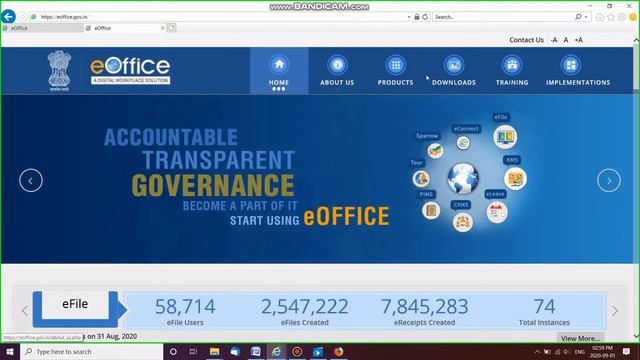Viewport: 640px width, 360px height.
Task: Decrease font size with -A
Action: pos(554,40)
